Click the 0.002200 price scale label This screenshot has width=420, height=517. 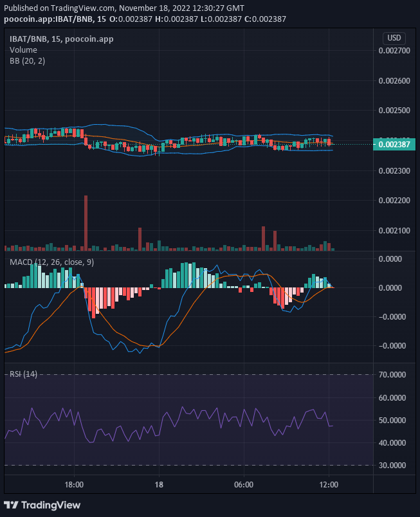(394, 201)
